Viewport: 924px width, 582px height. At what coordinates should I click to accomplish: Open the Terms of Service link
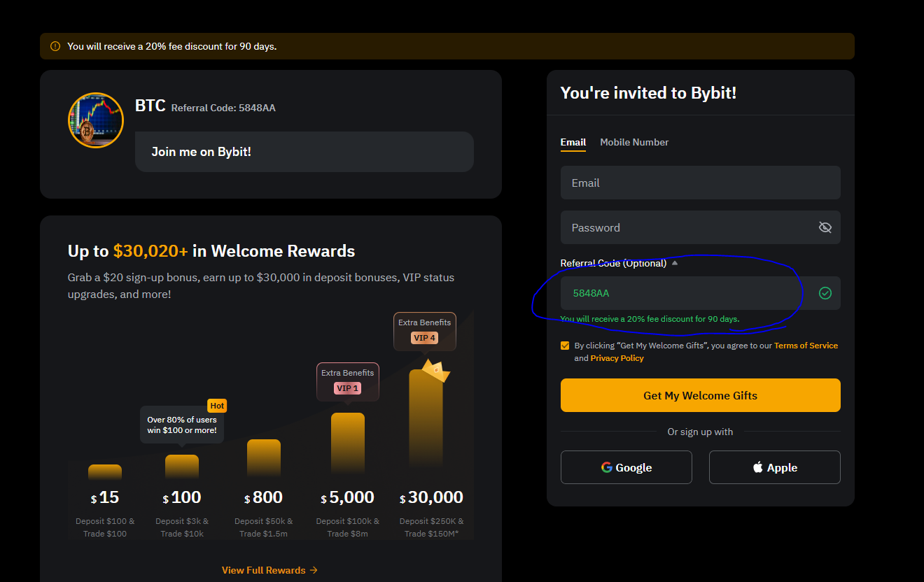pyautogui.click(x=806, y=346)
